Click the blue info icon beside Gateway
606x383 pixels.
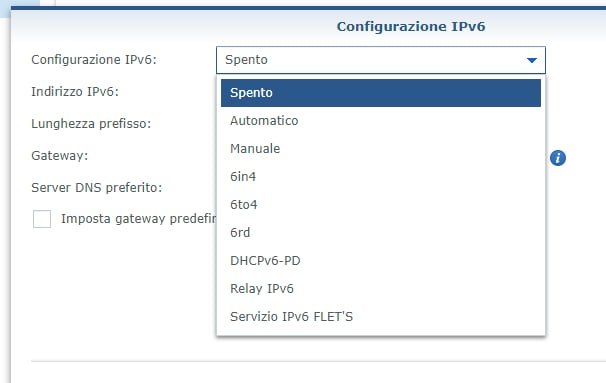(558, 158)
